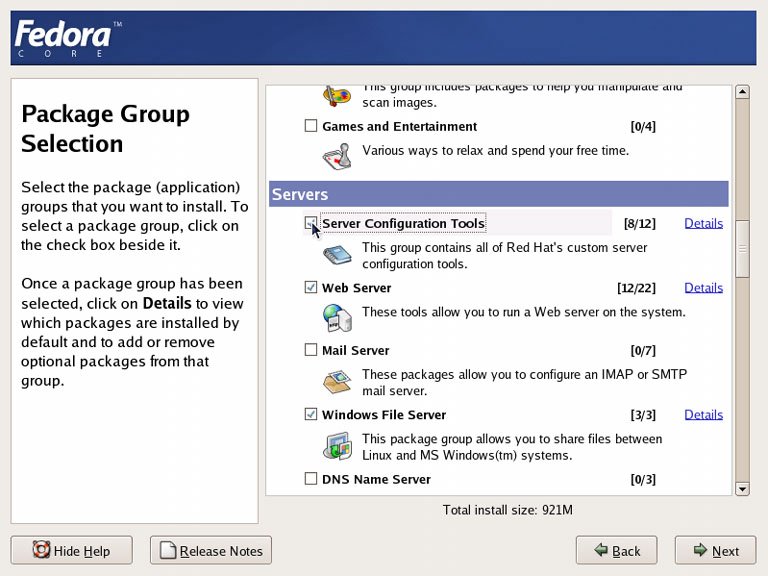The width and height of the screenshot is (768, 576).
Task: View Details for Windows File Server
Action: coord(703,415)
